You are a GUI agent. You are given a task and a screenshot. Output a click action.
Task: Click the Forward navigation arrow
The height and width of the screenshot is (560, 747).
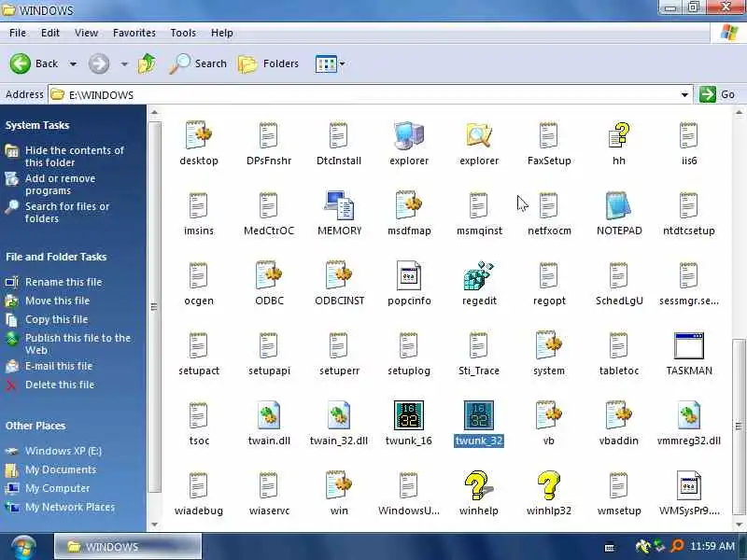coord(99,63)
